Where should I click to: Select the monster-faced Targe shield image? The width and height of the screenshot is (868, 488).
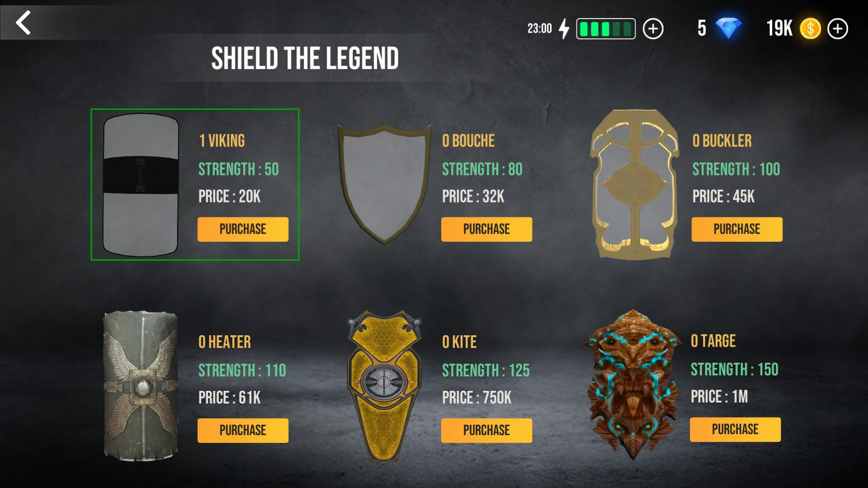633,385
